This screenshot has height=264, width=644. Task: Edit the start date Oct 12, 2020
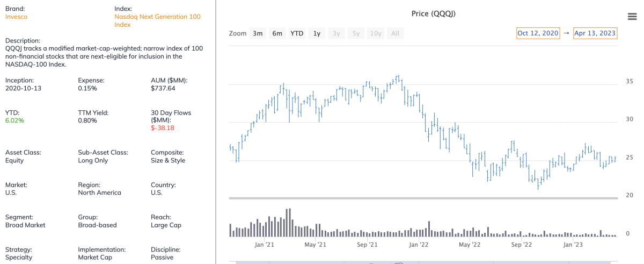pos(538,33)
